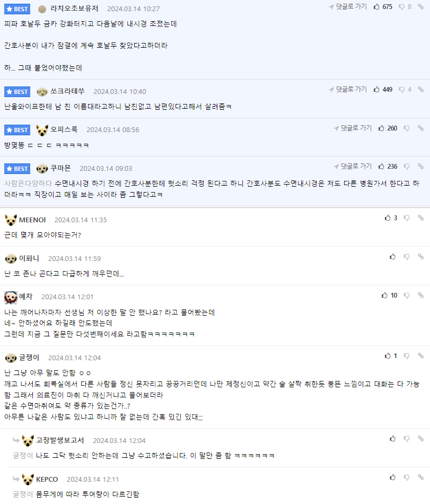Screen dimensions: 430x504
Task: Like 고장발생보고서's reply
Action: [x=393, y=439]
